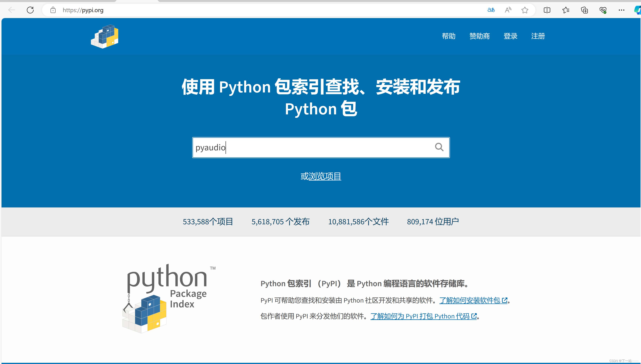The width and height of the screenshot is (641, 364).
Task: Open the browser settings ellipsis menu
Action: pyautogui.click(x=621, y=10)
